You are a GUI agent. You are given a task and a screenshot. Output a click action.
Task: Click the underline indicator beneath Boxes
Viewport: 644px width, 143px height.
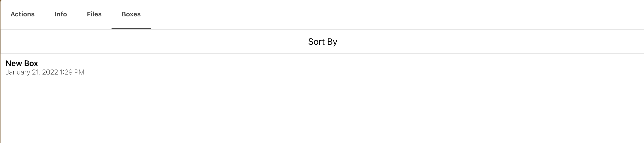click(x=131, y=29)
